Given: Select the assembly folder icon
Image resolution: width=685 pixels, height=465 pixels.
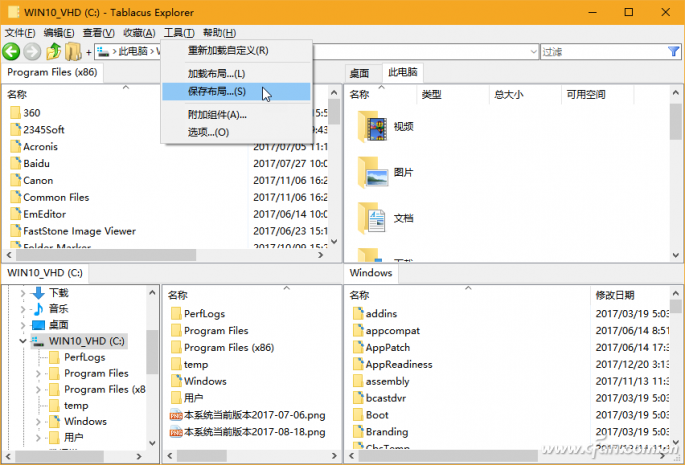Looking at the screenshot, I should (358, 381).
